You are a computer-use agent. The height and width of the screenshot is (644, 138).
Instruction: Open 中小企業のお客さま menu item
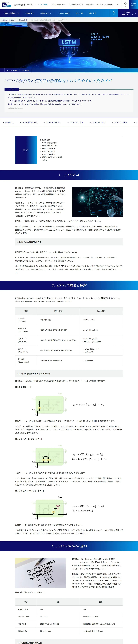[76, 5]
